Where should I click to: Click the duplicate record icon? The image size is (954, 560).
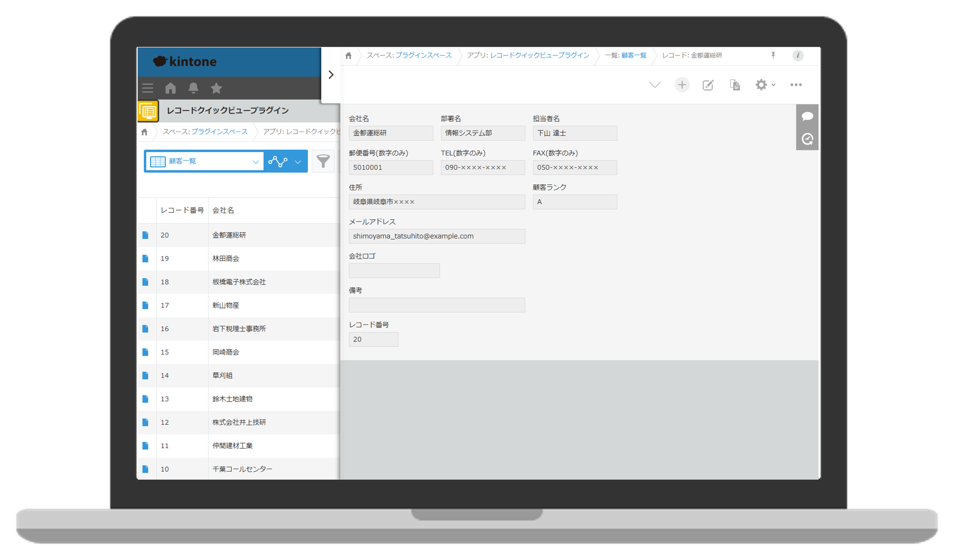pos(734,85)
